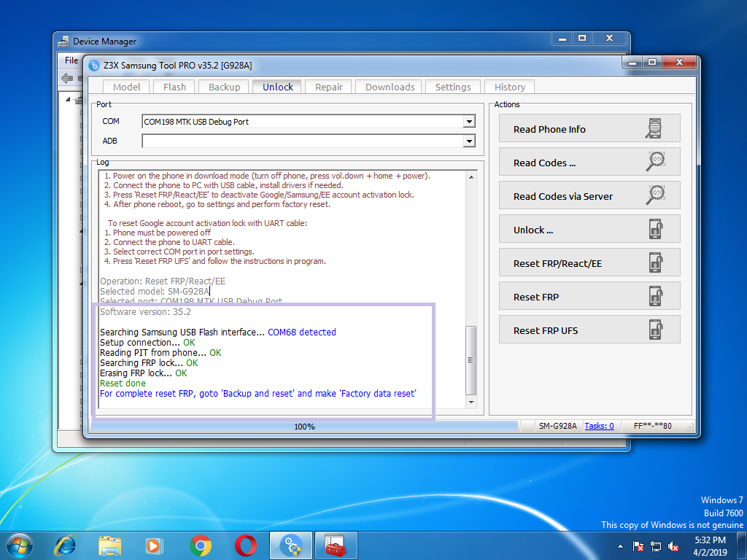Click the Read Codes ... button label
747x560 pixels.
(x=544, y=163)
